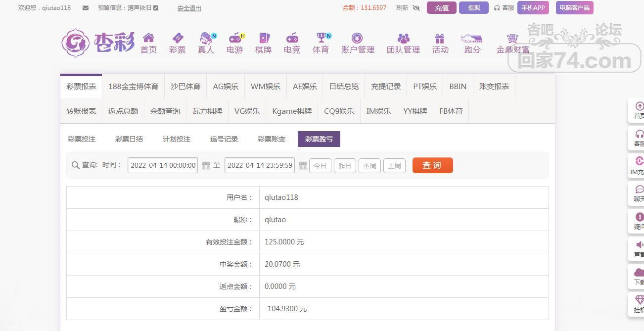This screenshot has width=644, height=331.
Task: Click the 首页 home icon in navigation
Action: 148,39
